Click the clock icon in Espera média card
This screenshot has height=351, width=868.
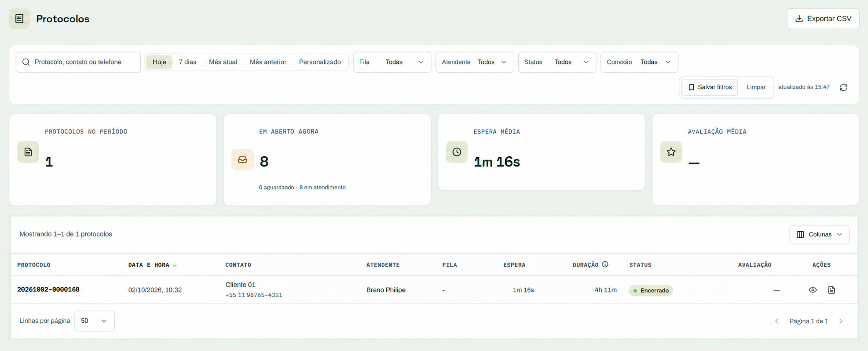pyautogui.click(x=457, y=152)
